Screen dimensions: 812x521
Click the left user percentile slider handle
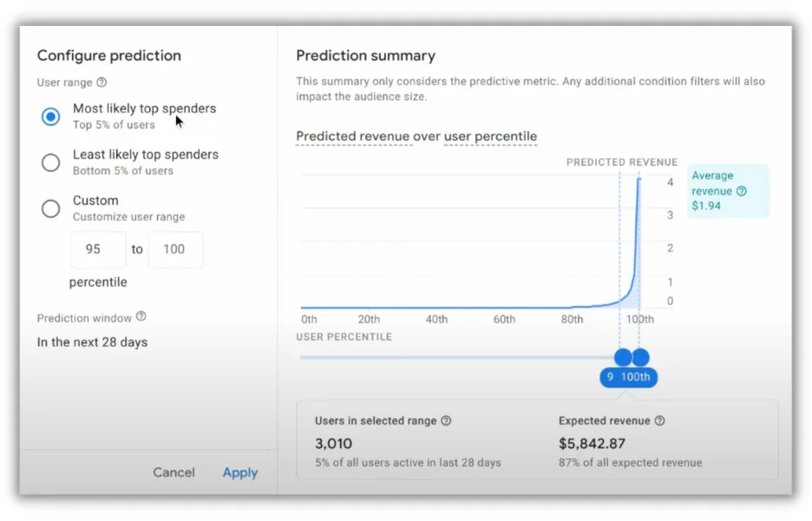click(623, 357)
